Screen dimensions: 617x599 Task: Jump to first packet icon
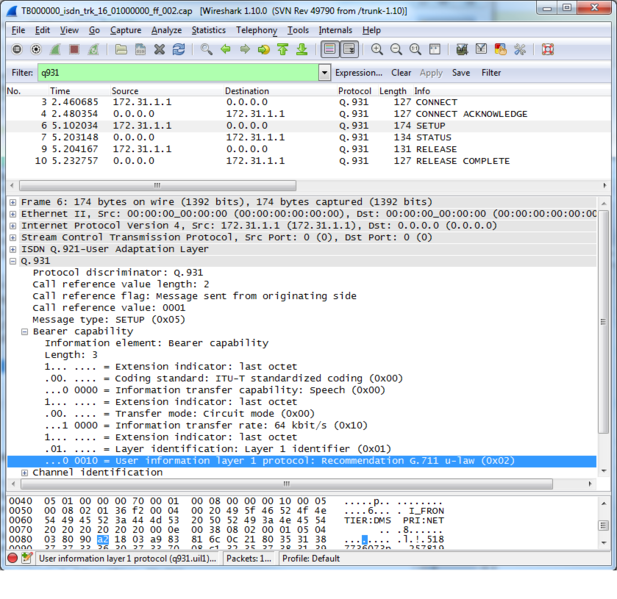(283, 50)
